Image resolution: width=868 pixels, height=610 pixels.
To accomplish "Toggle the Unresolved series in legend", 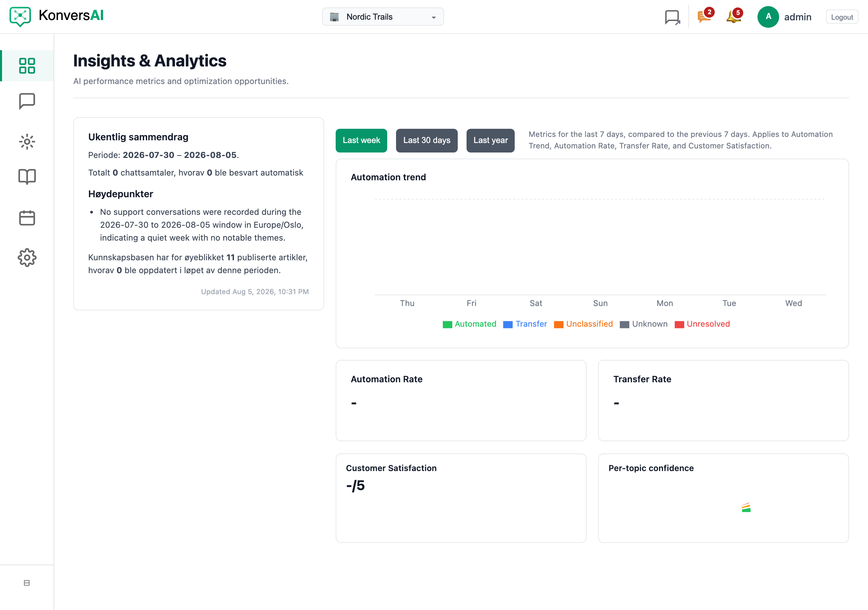I will tap(702, 324).
